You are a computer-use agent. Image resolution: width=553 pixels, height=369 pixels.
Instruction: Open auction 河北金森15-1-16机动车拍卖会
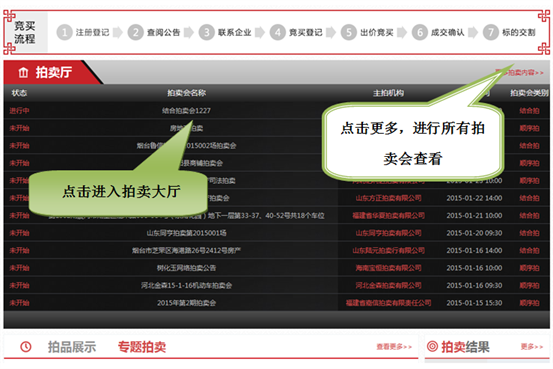[186, 285]
